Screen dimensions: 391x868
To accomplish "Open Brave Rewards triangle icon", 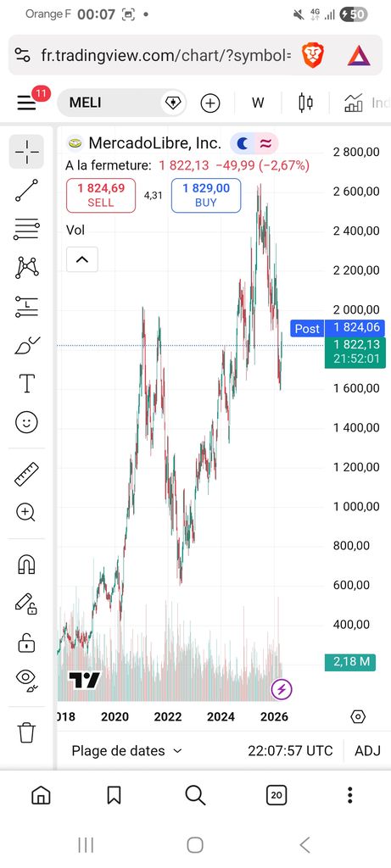I will point(358,55).
